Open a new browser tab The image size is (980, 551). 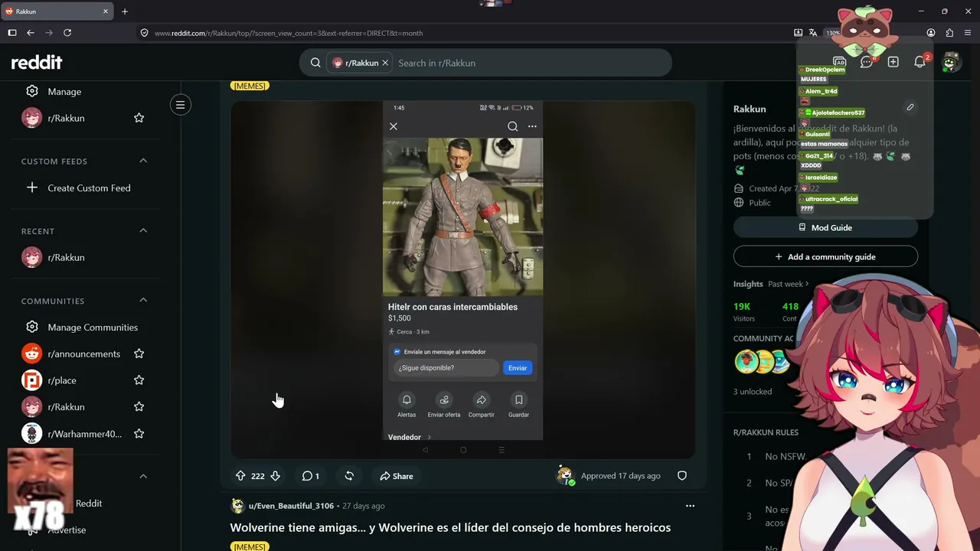pyautogui.click(x=125, y=11)
